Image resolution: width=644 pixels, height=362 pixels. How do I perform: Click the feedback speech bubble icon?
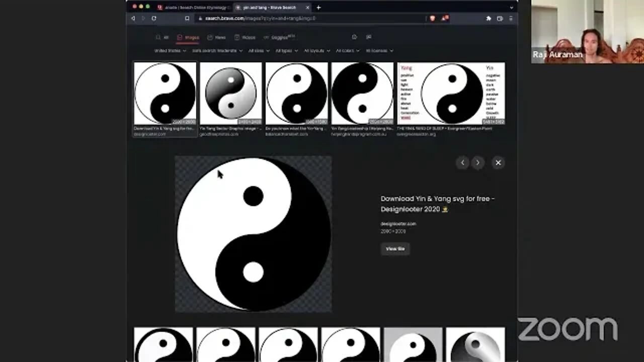pyautogui.click(x=369, y=37)
